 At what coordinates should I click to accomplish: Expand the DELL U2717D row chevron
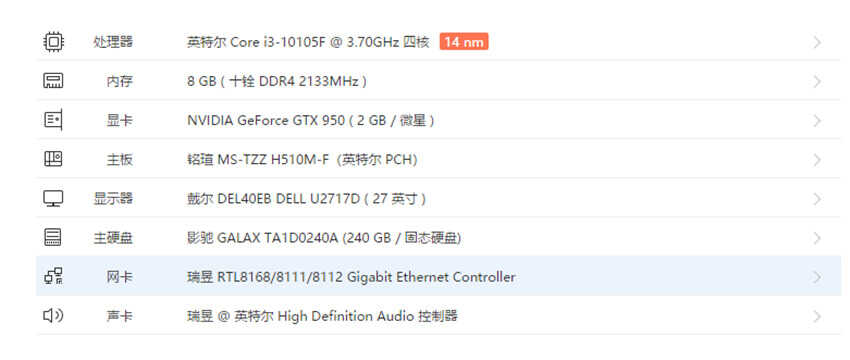click(x=817, y=198)
